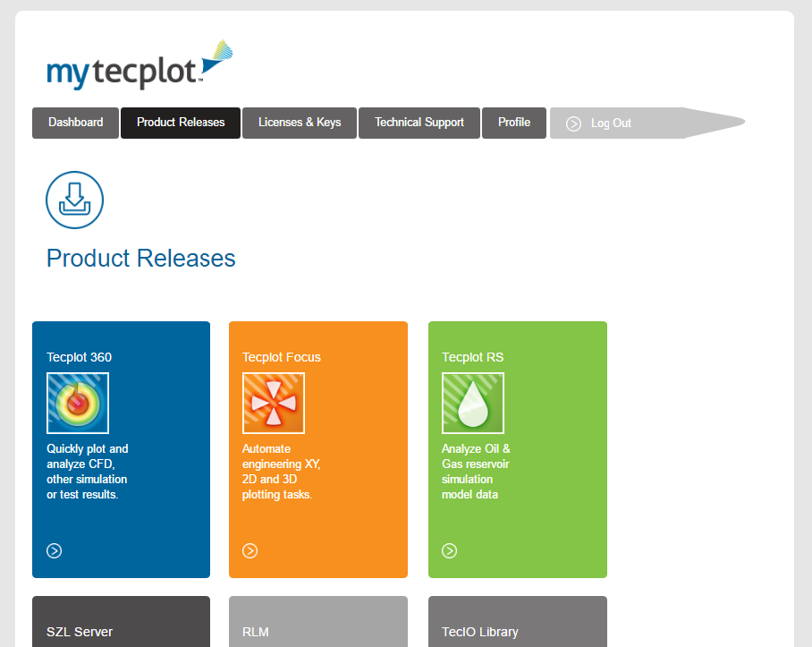This screenshot has height=647, width=812.
Task: Click the arrow icon beside Log Out
Action: click(x=574, y=123)
